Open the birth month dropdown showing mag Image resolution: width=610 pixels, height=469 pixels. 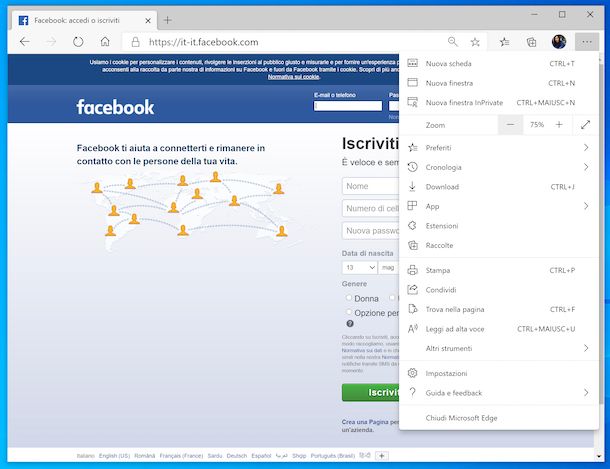tap(389, 268)
